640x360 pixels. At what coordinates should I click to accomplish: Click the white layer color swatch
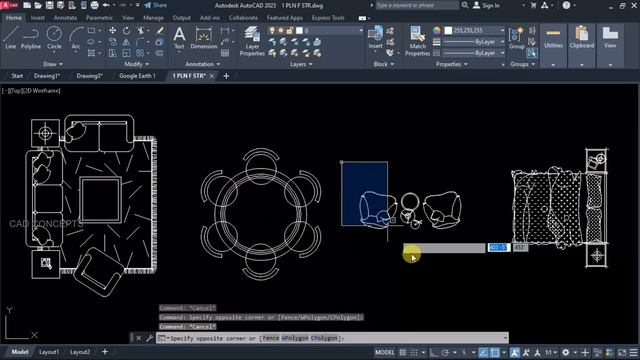299,31
